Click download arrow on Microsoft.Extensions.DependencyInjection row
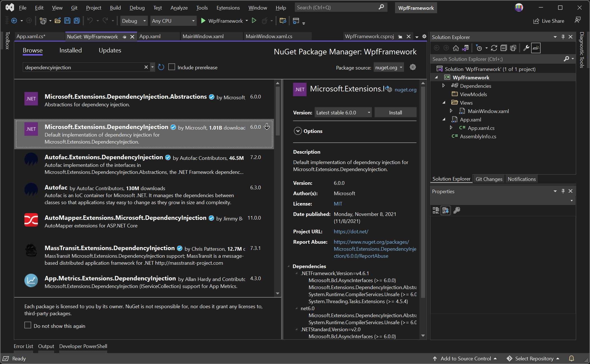This screenshot has width=590, height=364. 267,127
